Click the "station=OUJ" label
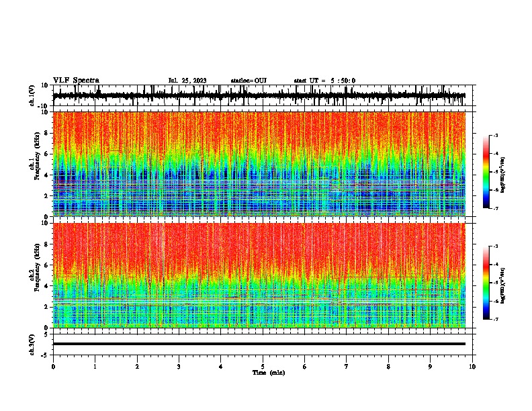The width and height of the screenshot is (532, 411). [249, 81]
